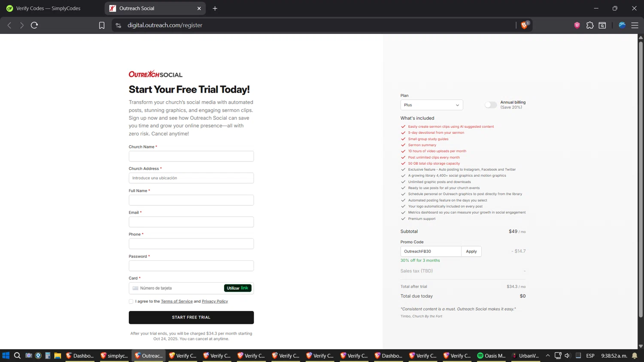Click 'Total due today' label
644x362 pixels.
tap(416, 296)
